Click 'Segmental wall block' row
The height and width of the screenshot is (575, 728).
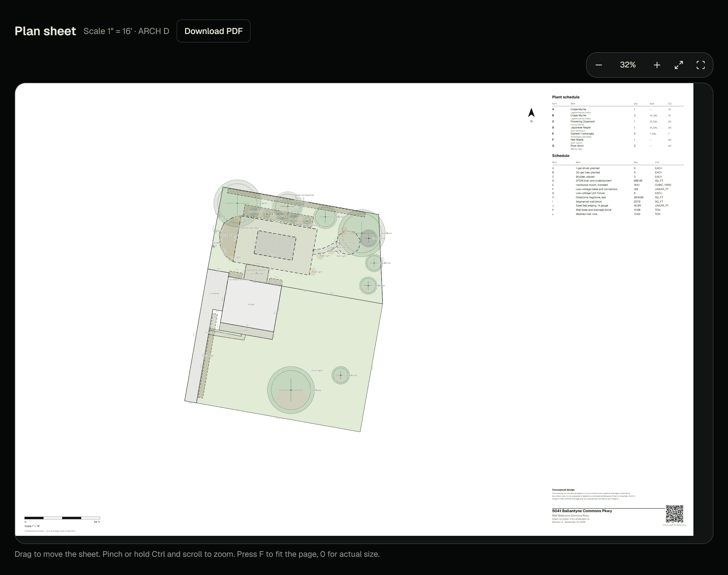click(x=618, y=202)
